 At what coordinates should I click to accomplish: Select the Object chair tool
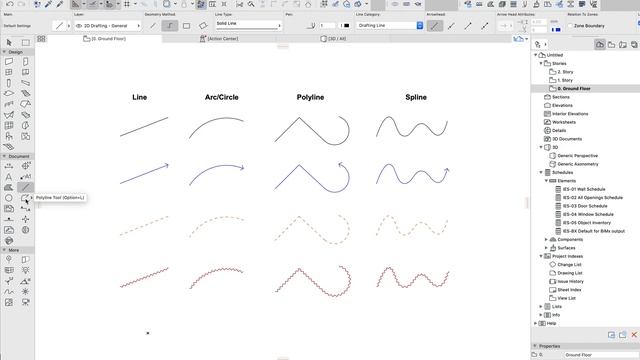9,136
